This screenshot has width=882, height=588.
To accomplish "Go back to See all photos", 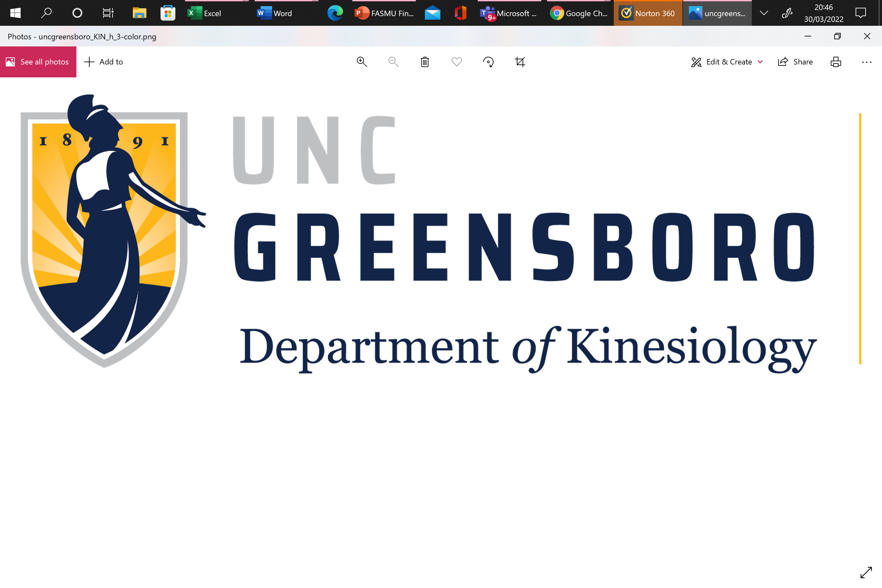I will tap(38, 62).
